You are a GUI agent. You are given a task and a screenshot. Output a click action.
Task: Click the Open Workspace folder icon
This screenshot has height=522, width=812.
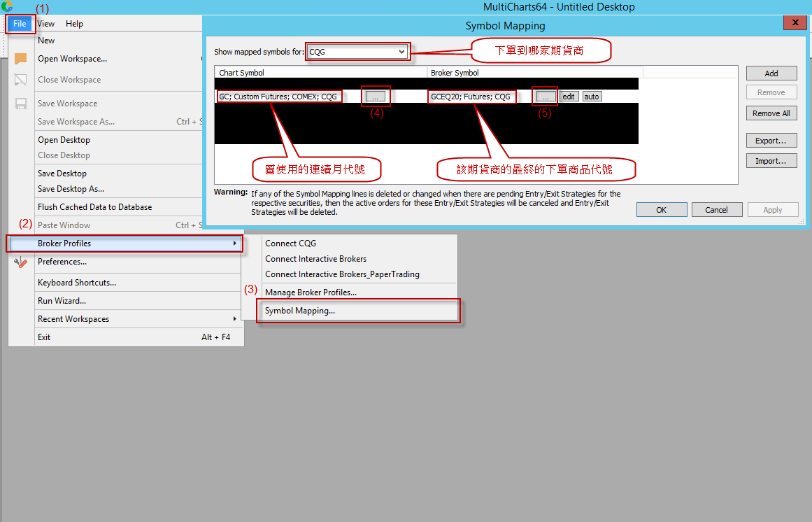(x=20, y=59)
